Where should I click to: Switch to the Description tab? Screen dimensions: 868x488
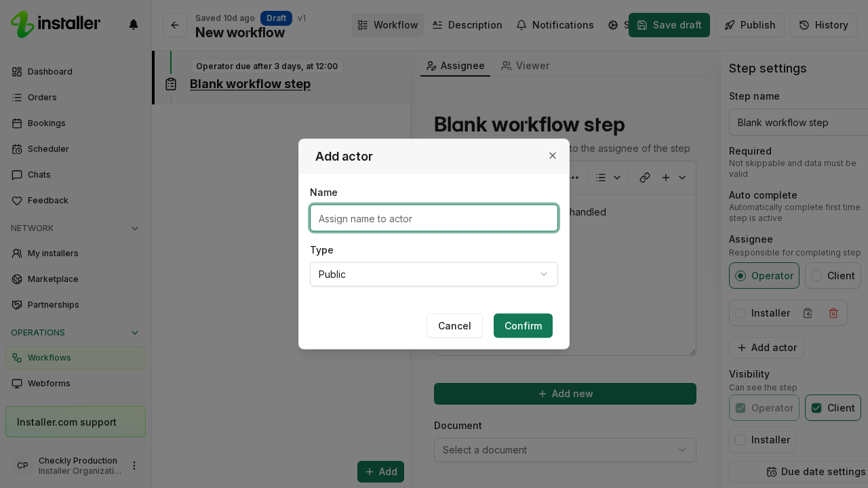467,25
